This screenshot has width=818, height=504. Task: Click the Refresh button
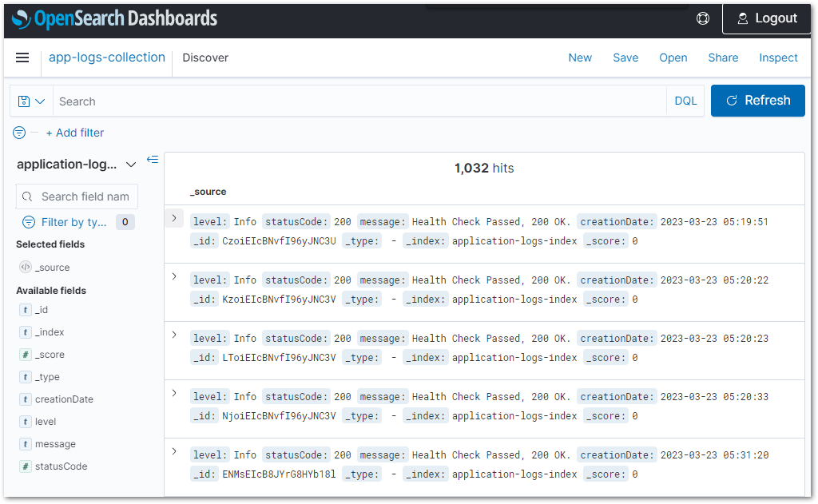tap(757, 101)
